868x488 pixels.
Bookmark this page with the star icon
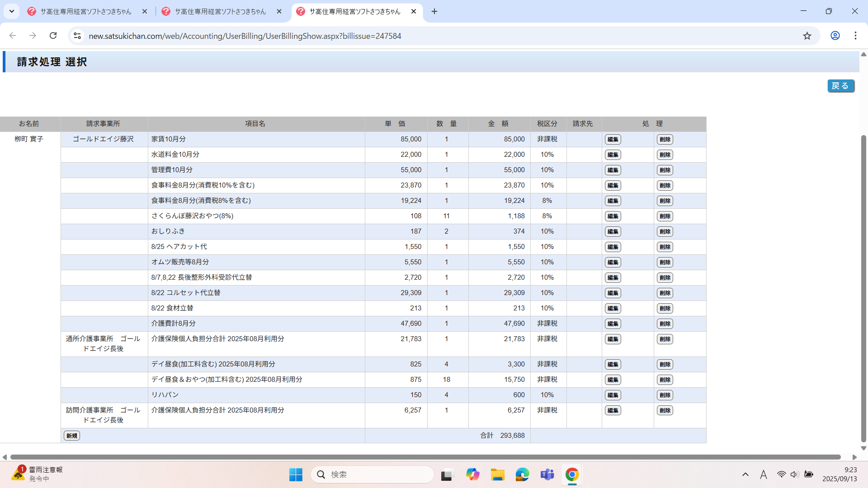(x=807, y=36)
